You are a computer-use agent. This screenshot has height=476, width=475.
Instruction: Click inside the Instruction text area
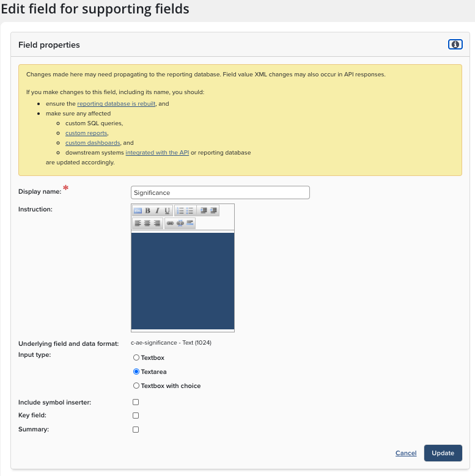point(182,281)
